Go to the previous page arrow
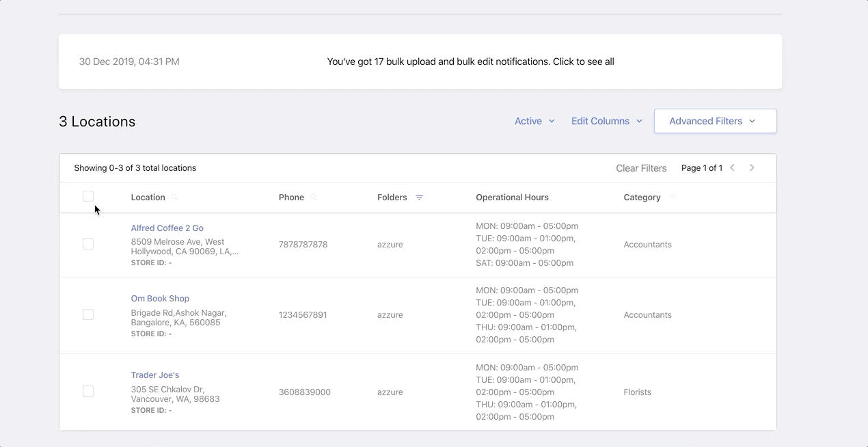Viewport: 868px width, 447px height. [732, 168]
